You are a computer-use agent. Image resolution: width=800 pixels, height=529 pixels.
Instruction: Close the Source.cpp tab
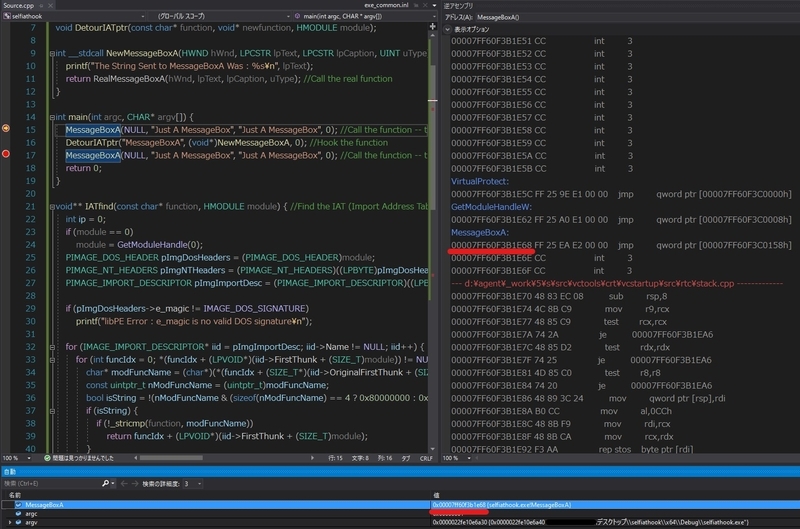50,6
